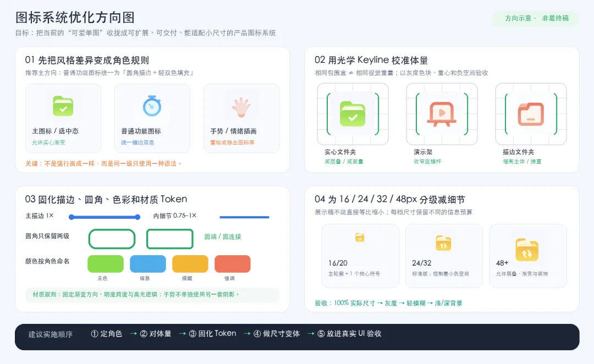
Task: Click the green checked folder above 主图标 / 选中态
Action: tap(63, 106)
